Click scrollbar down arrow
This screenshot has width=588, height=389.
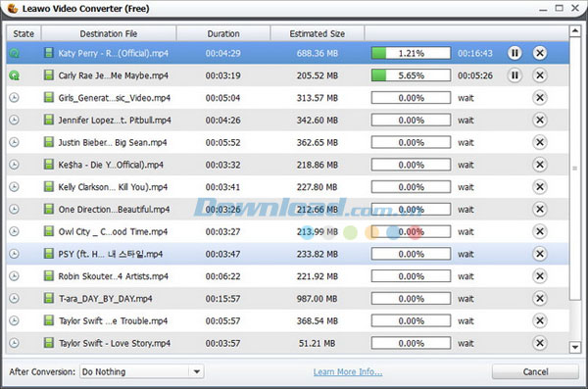[x=575, y=347]
